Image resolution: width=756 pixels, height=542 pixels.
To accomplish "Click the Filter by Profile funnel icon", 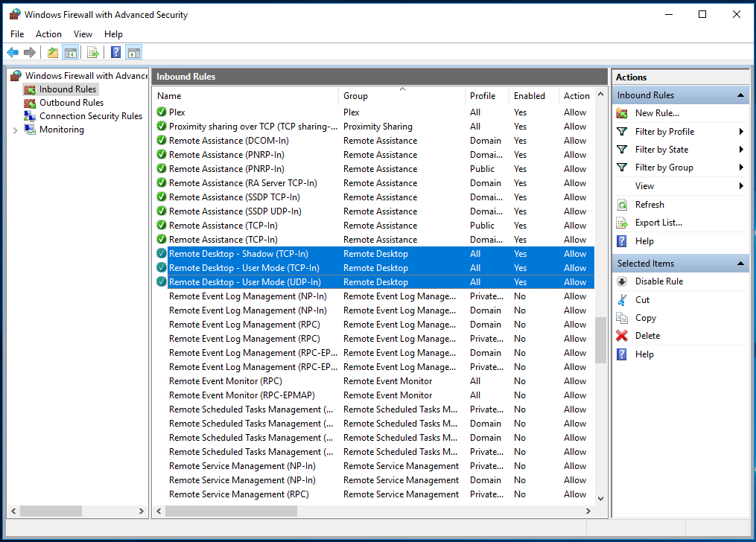I will [x=622, y=132].
